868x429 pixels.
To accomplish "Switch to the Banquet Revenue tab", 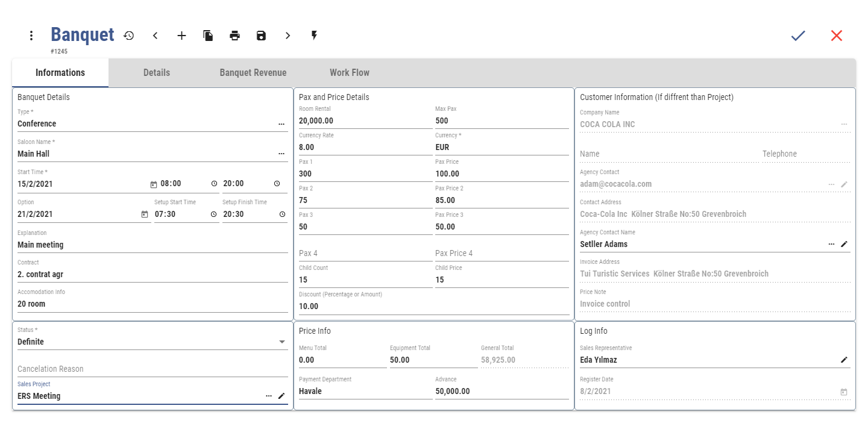I will click(253, 73).
